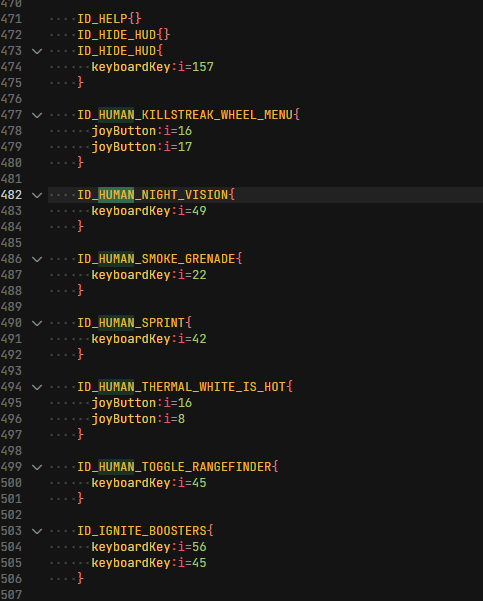
Task: Click joyButton:i=8 line text
Action: (138, 419)
